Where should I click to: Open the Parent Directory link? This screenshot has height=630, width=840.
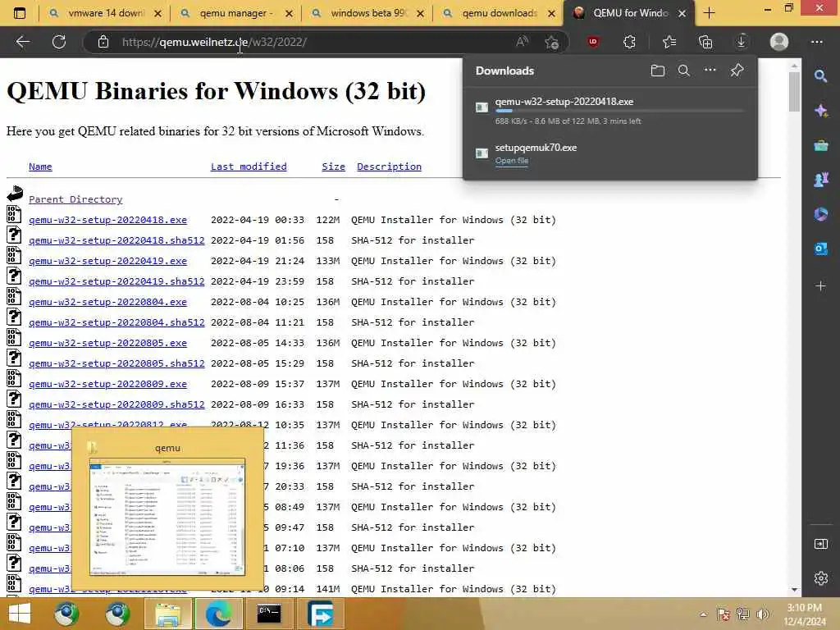pos(75,199)
